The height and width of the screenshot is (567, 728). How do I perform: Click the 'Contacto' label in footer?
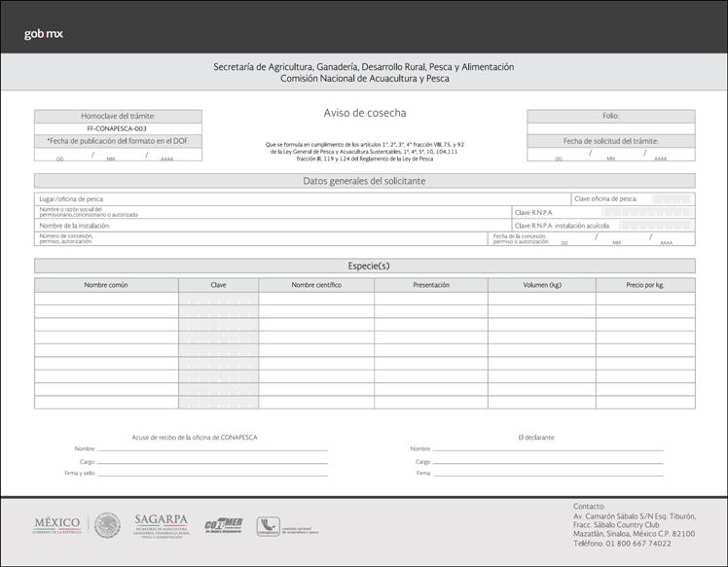589,507
